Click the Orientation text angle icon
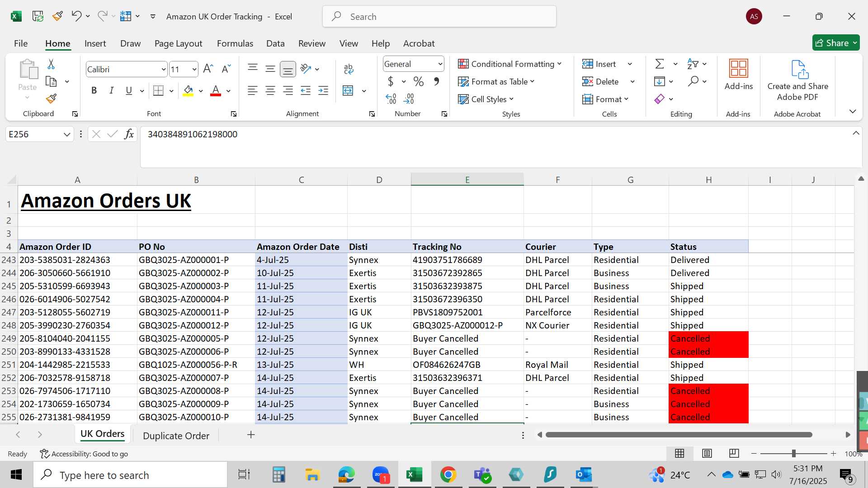This screenshot has height=488, width=868. click(x=306, y=69)
